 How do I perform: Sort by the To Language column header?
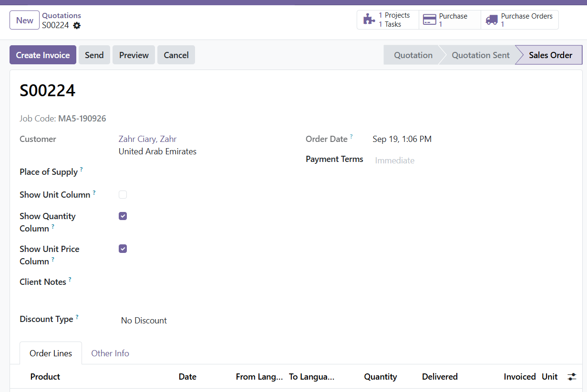coord(312,377)
